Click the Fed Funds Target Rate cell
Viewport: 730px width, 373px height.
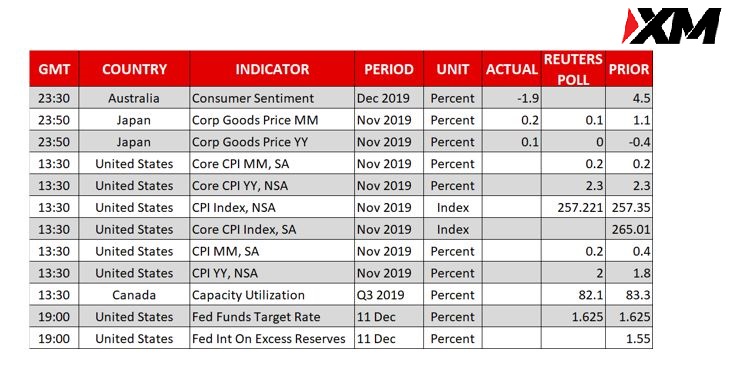point(272,317)
